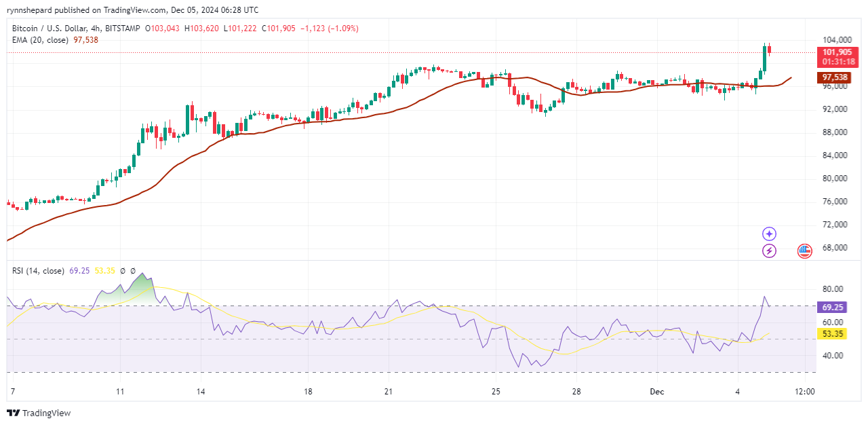The image size is (868, 425).
Task: Click the '12:00' time label on axis
Action: click(804, 392)
